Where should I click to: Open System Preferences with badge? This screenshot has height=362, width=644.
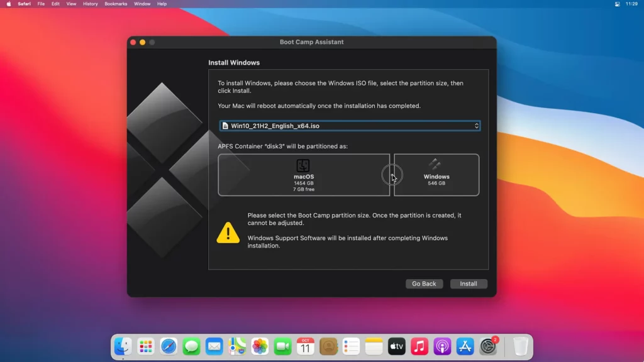pyautogui.click(x=488, y=347)
